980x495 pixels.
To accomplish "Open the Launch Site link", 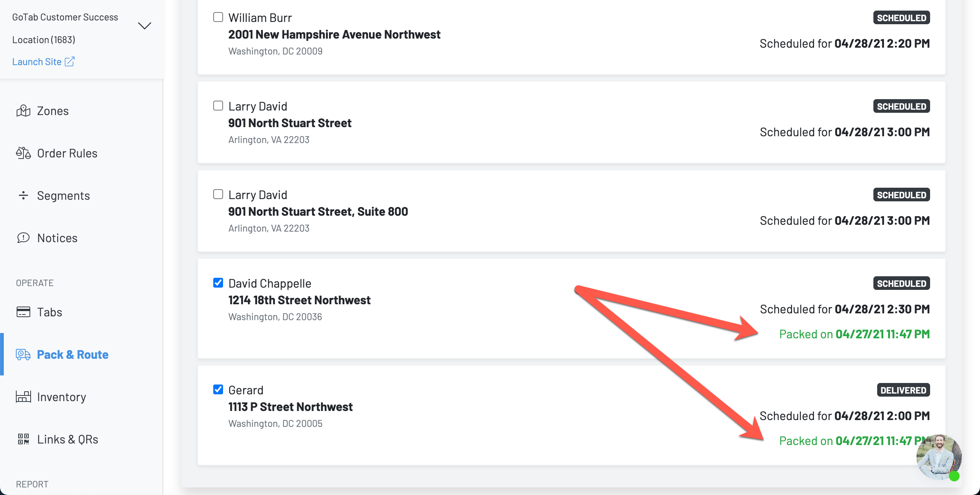I will click(x=37, y=61).
